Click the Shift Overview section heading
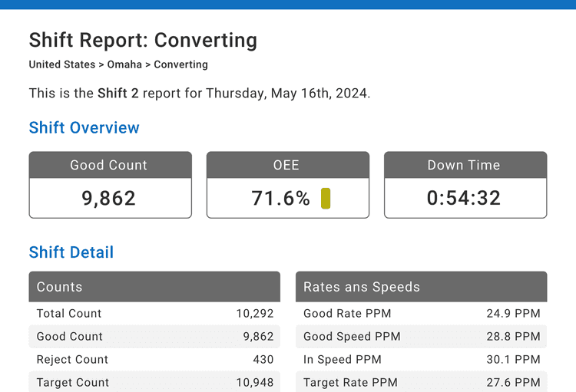Viewport: 576px width, 392px height. (x=84, y=128)
